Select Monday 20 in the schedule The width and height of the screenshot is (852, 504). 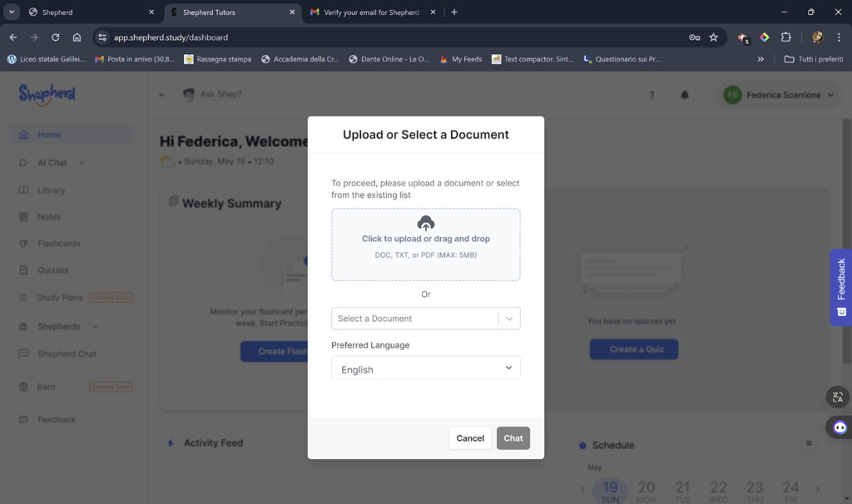[x=646, y=491]
